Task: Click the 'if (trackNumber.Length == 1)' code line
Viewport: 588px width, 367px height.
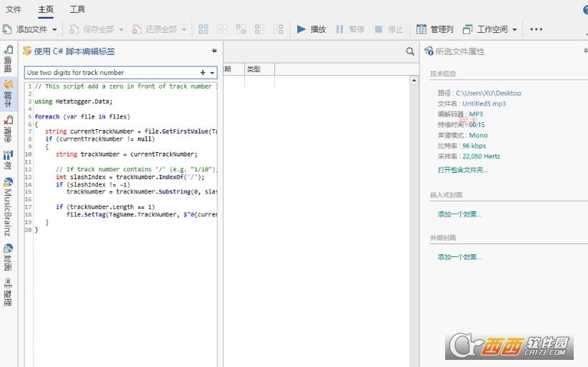Action: coord(105,207)
